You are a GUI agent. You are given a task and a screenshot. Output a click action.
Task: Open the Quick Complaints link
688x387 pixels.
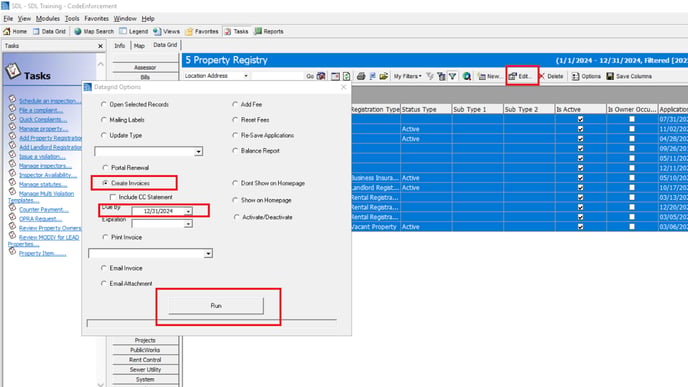pyautogui.click(x=43, y=119)
